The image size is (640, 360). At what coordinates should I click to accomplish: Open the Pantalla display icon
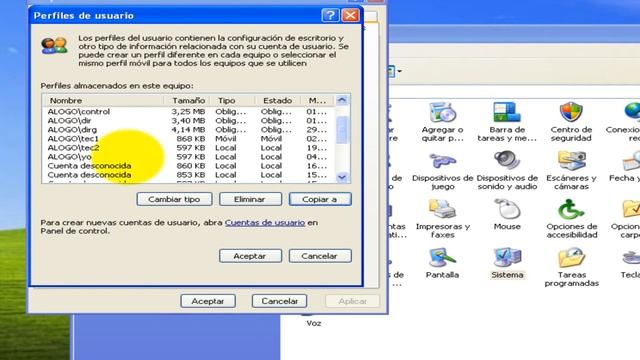(442, 257)
